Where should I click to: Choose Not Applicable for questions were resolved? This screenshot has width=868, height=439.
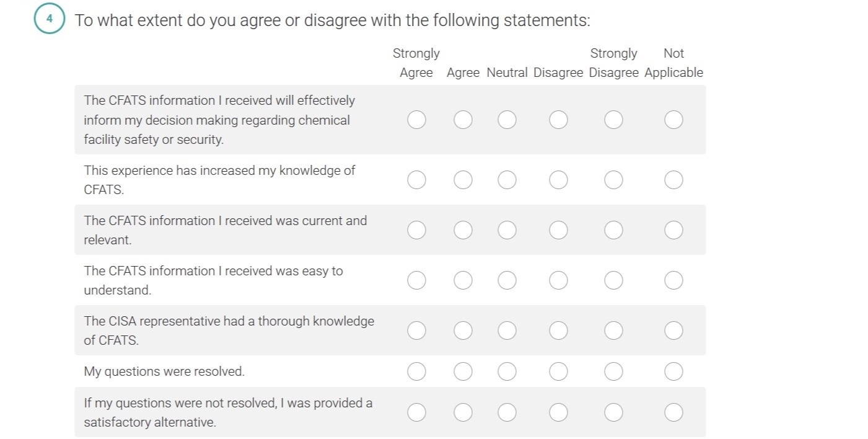coord(673,371)
